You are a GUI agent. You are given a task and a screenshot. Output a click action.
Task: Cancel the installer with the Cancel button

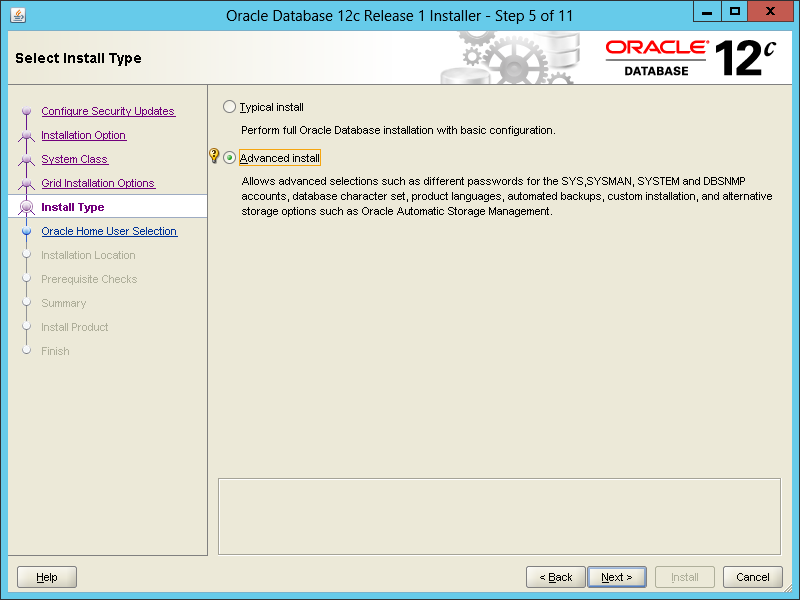(x=753, y=577)
